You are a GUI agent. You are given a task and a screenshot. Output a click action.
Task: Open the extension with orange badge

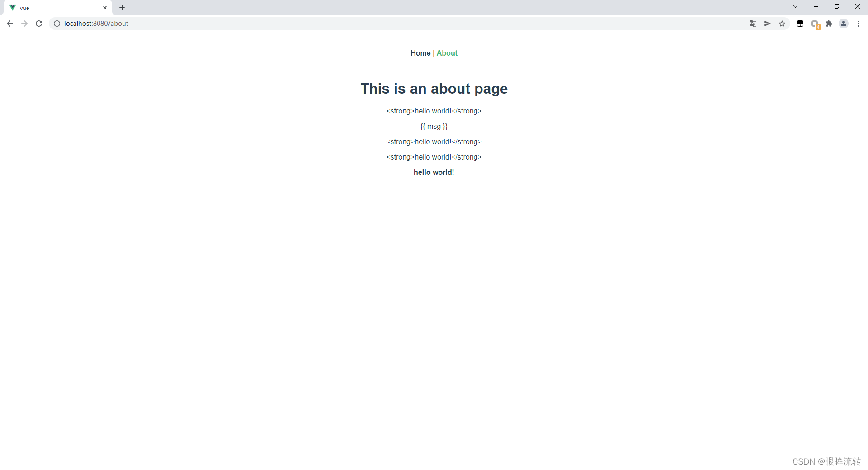click(x=815, y=24)
